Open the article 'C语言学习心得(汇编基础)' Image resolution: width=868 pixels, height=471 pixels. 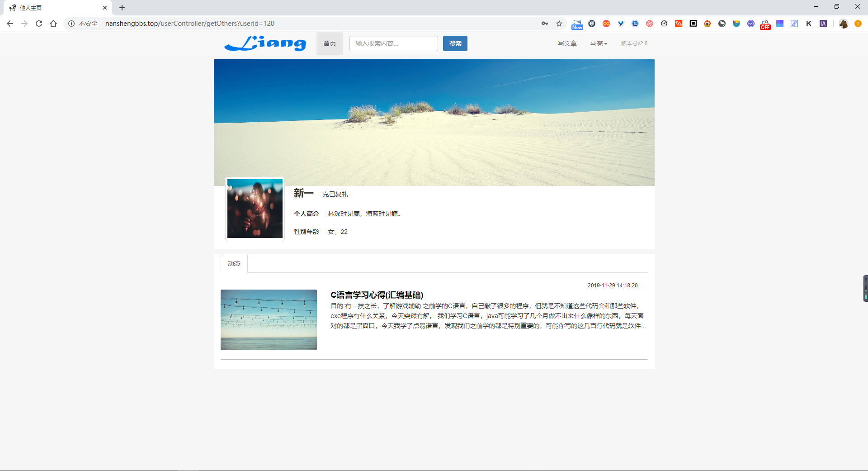[x=377, y=295]
